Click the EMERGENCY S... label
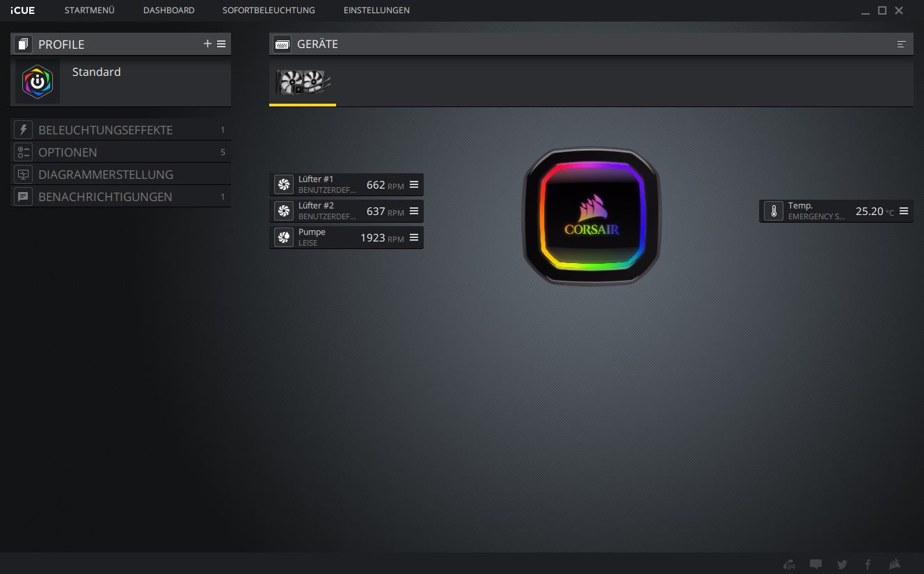Screen dimensions: 924x574 click(x=816, y=216)
